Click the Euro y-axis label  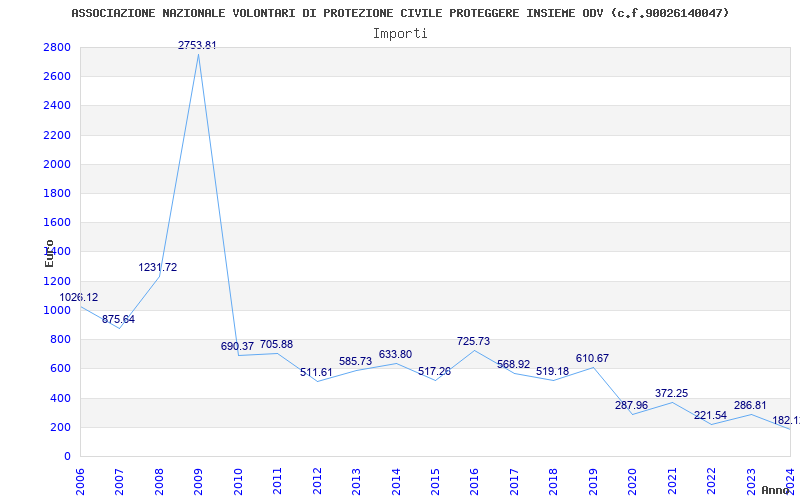click(49, 253)
